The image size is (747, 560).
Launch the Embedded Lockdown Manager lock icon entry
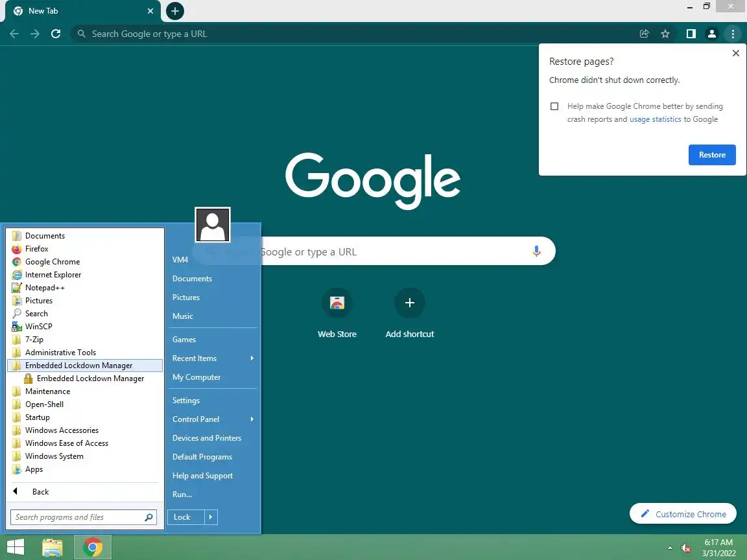[86, 378]
